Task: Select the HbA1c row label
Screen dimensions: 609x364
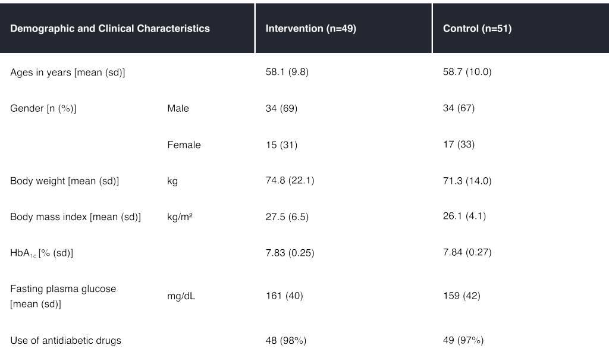Action: tap(41, 253)
